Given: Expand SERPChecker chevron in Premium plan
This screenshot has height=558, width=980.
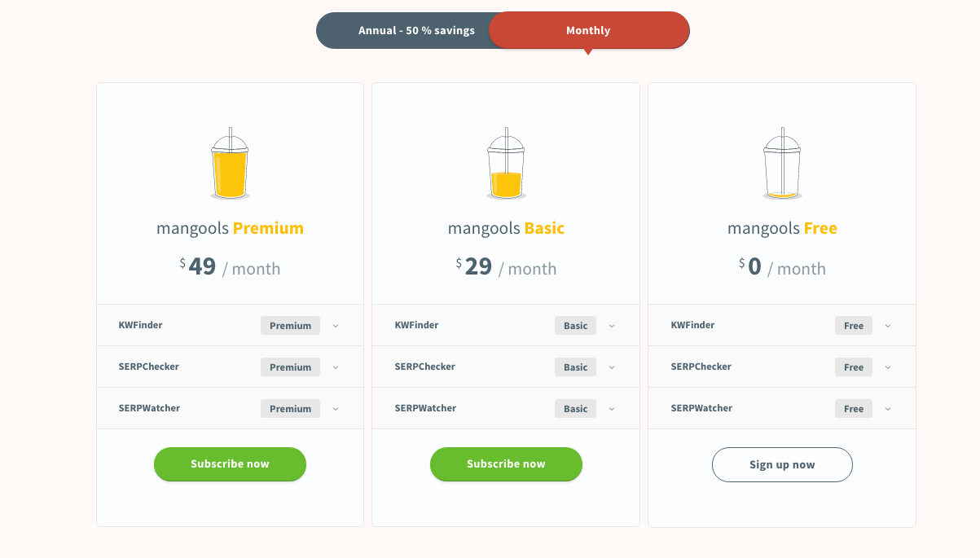Looking at the screenshot, I should click(x=336, y=367).
